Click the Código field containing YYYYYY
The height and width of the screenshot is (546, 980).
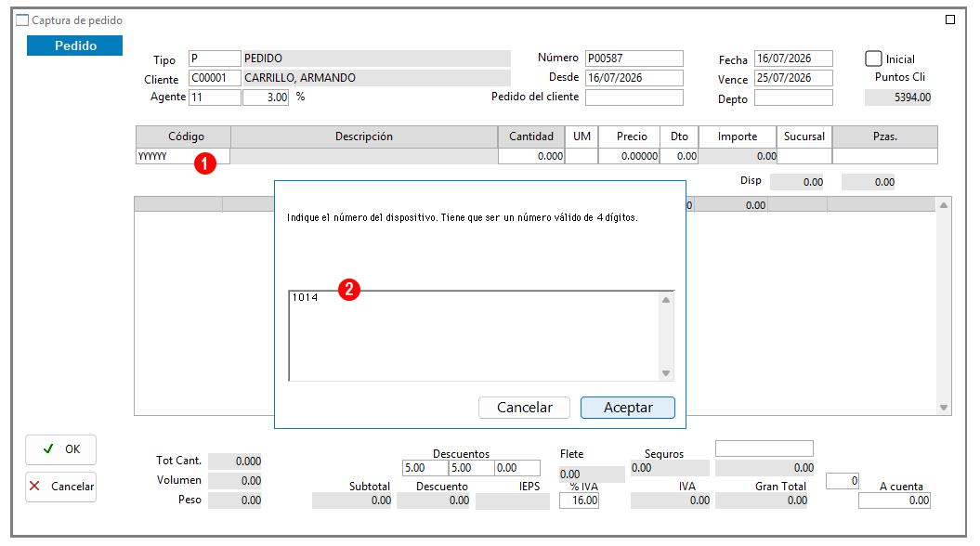coord(182,156)
